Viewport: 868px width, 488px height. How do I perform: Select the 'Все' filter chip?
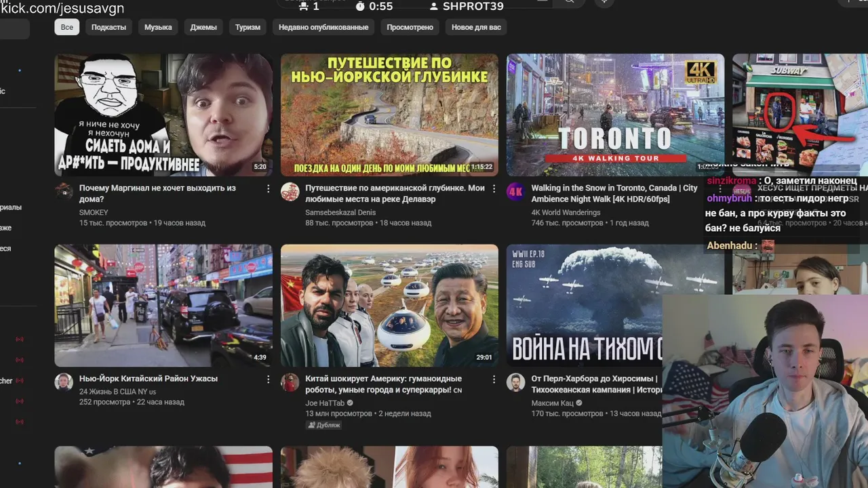(x=67, y=27)
